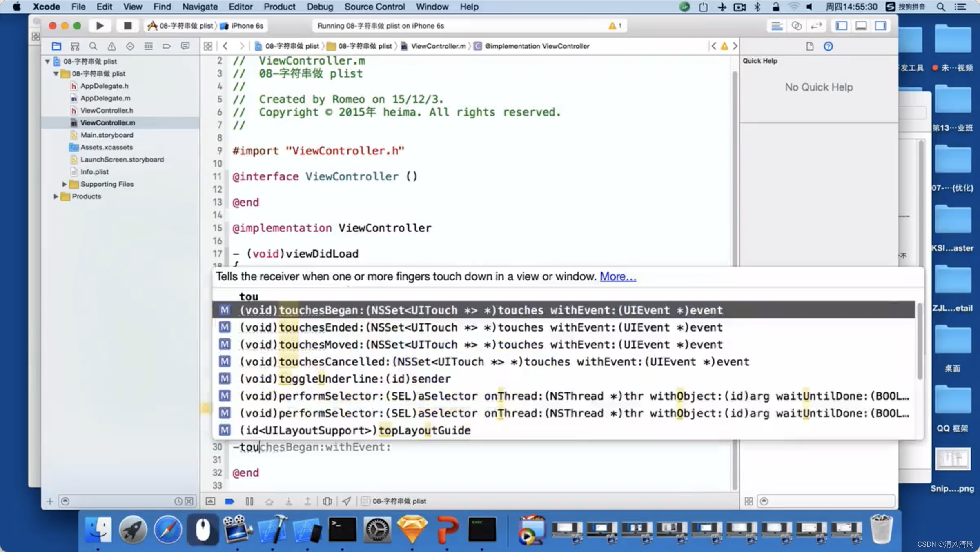Select topLayoutGuide completion
Screen dimensions: 980x552
[563, 430]
